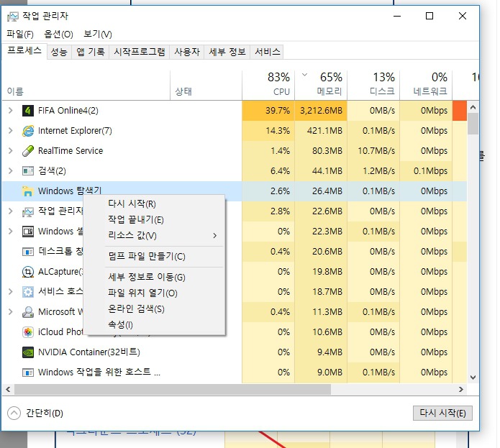
Task: Expand the 서비스 호스트 process group
Action: 11,292
